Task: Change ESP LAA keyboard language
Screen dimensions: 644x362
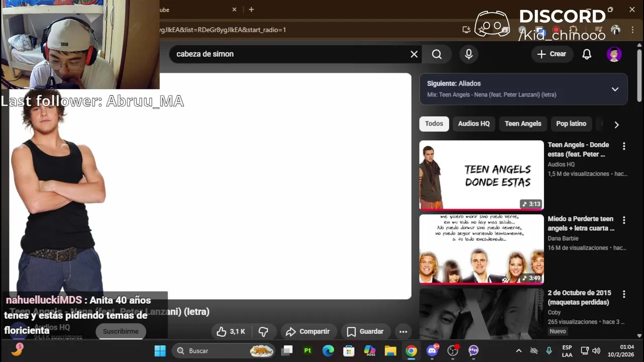Action: click(567, 350)
